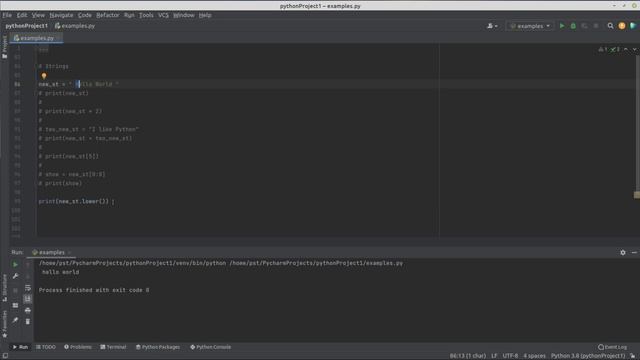Viewport: 640px width, 360px height.
Task: Toggle scroll to end in Run console
Action: pos(28,299)
